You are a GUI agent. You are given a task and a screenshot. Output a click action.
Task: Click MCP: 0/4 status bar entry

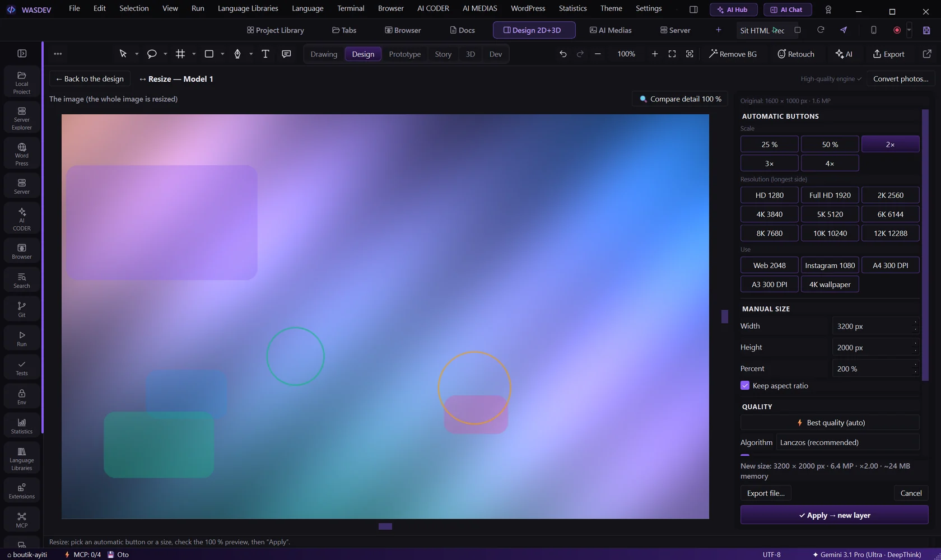click(83, 554)
